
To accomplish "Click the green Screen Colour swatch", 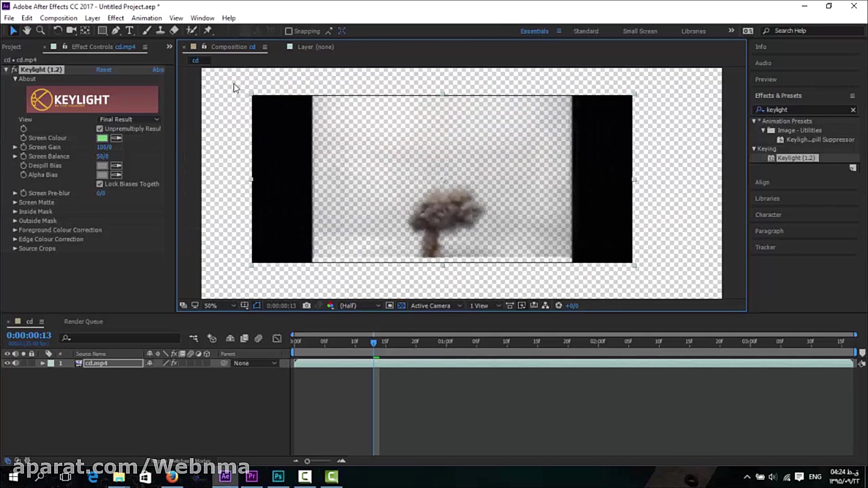I will point(102,138).
